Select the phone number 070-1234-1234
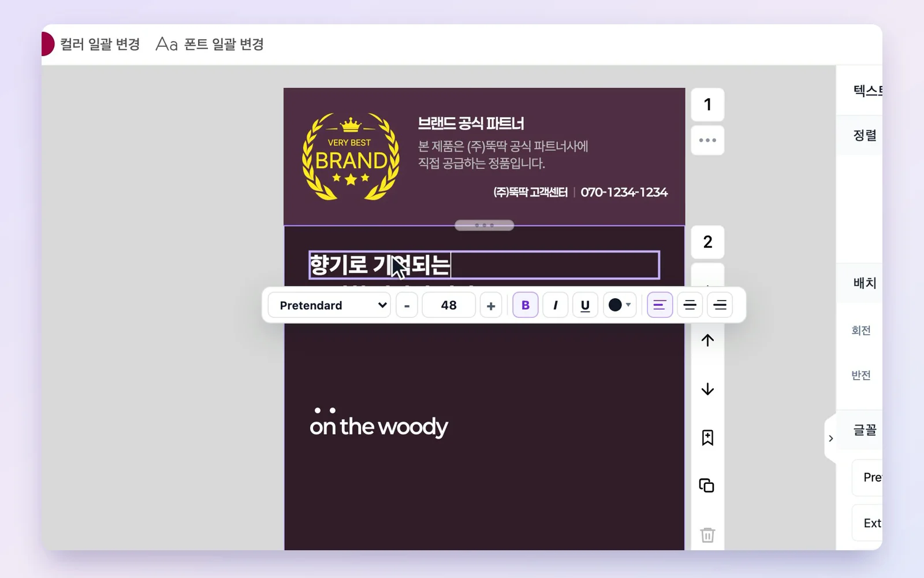This screenshot has height=578, width=924. [x=624, y=192]
